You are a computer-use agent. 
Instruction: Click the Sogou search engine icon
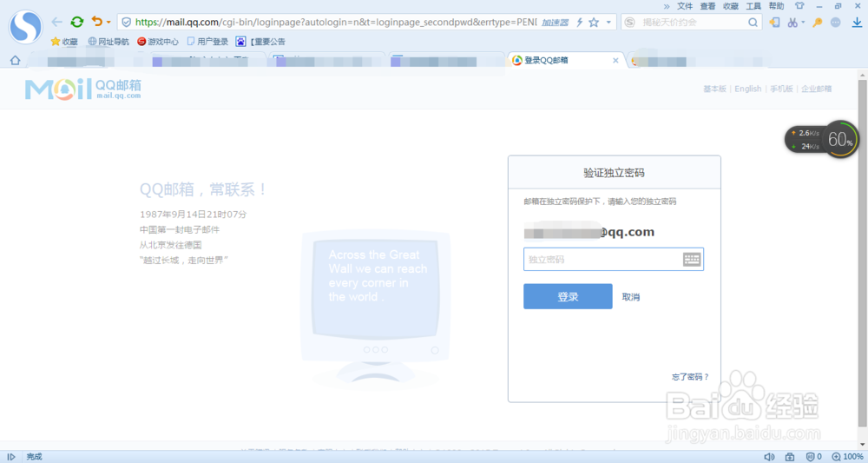pyautogui.click(x=630, y=23)
